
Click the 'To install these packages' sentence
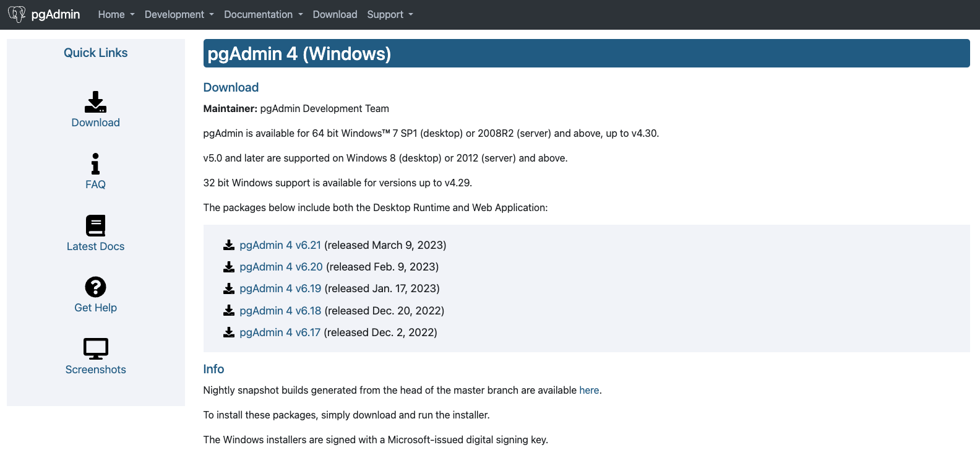(346, 415)
